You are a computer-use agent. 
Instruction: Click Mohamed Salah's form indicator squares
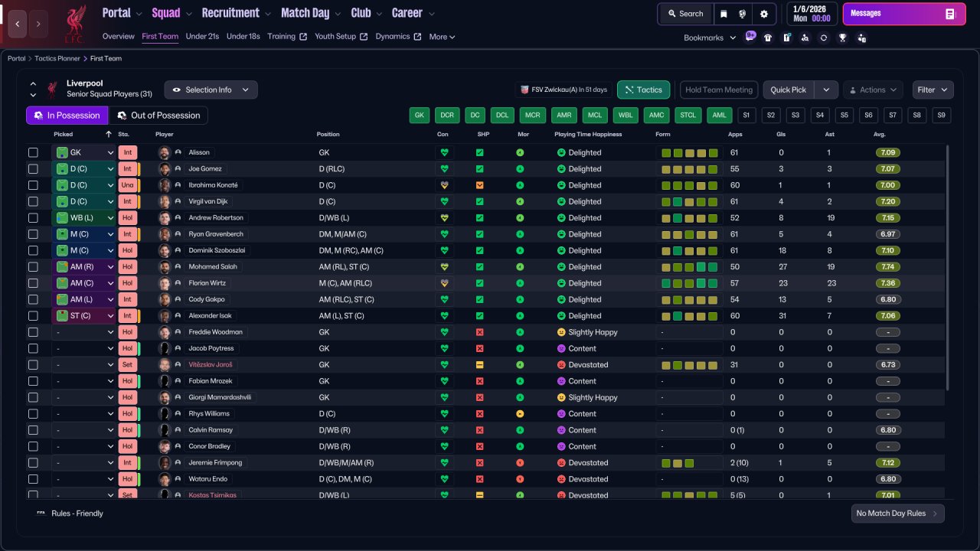pyautogui.click(x=690, y=267)
